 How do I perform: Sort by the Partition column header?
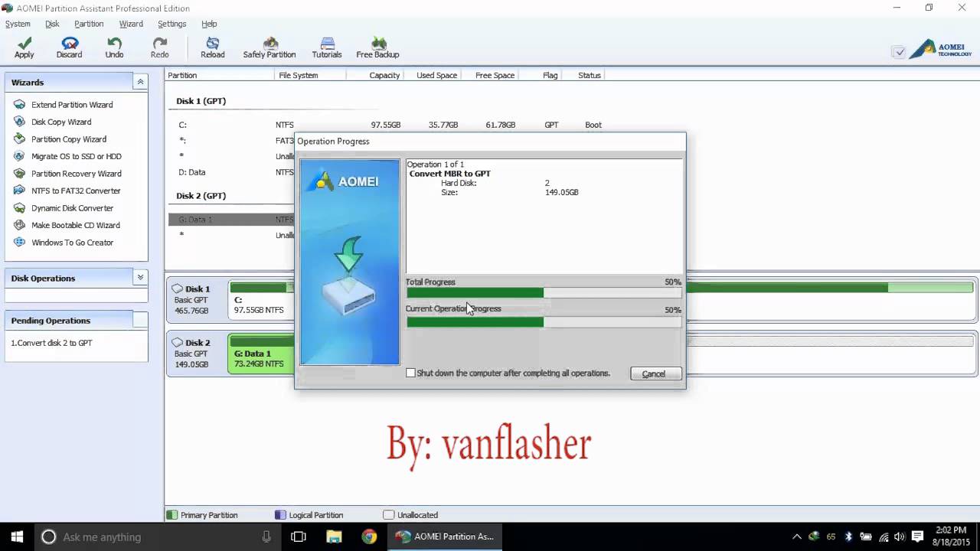(x=220, y=75)
